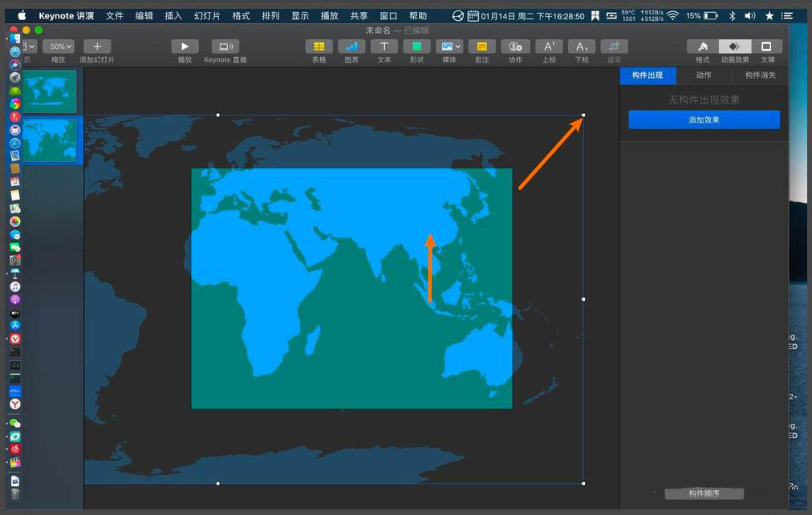The width and height of the screenshot is (812, 515).
Task: Add a text box with 文本 tool
Action: [384, 47]
